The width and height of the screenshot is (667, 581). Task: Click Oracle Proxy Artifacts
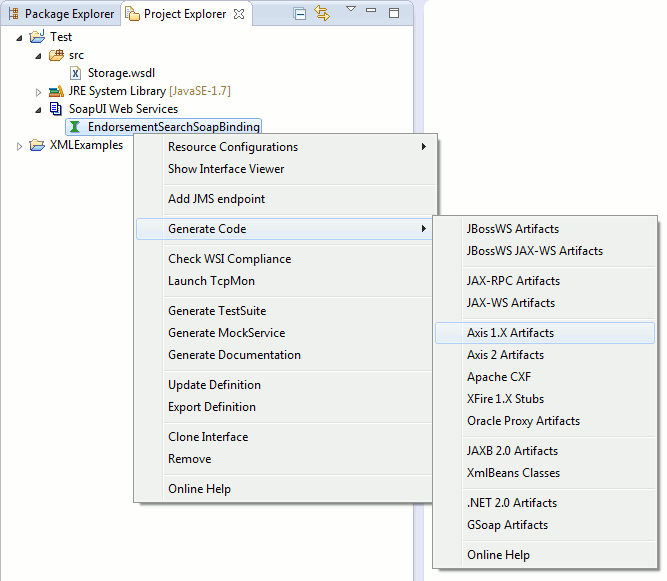tap(523, 421)
